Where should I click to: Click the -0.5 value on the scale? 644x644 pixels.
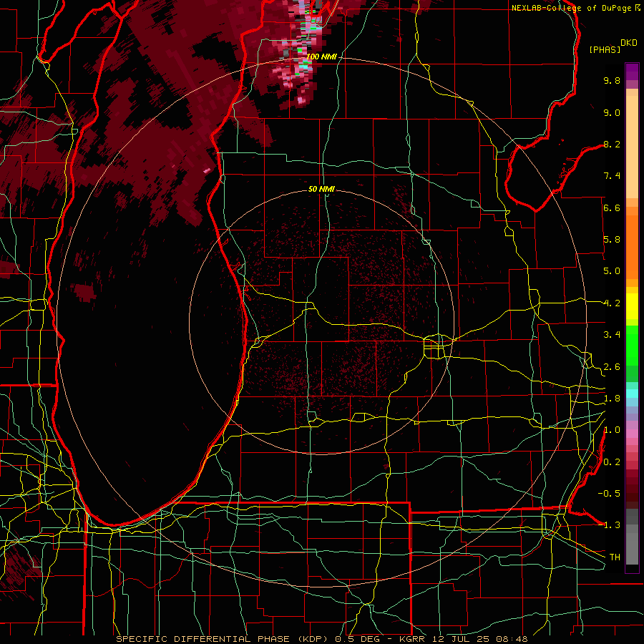[609, 494]
